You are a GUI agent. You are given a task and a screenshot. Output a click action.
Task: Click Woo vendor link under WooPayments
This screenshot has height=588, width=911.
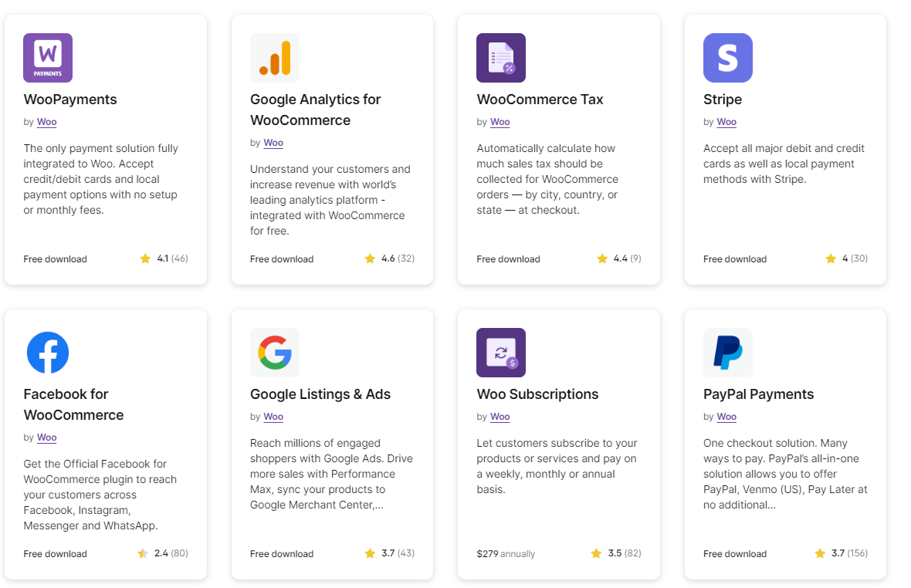(x=47, y=122)
